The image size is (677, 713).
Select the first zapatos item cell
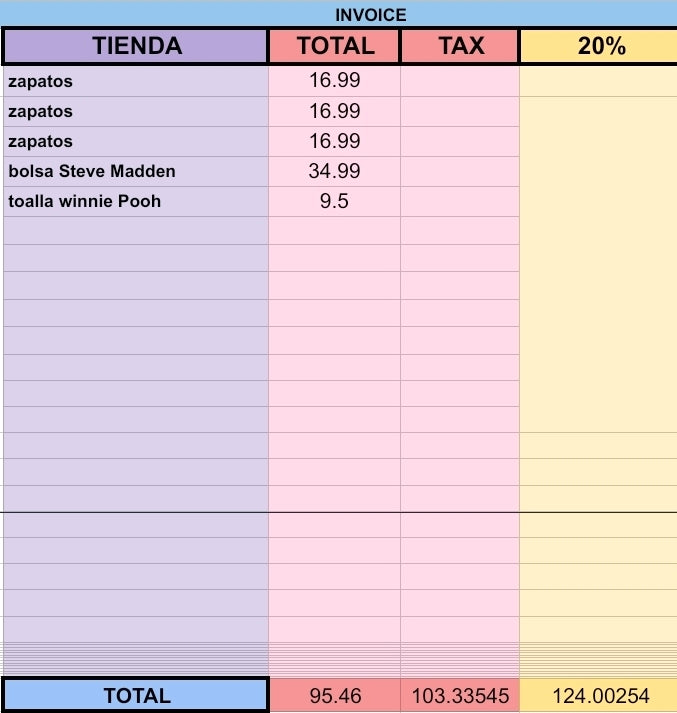click(135, 81)
